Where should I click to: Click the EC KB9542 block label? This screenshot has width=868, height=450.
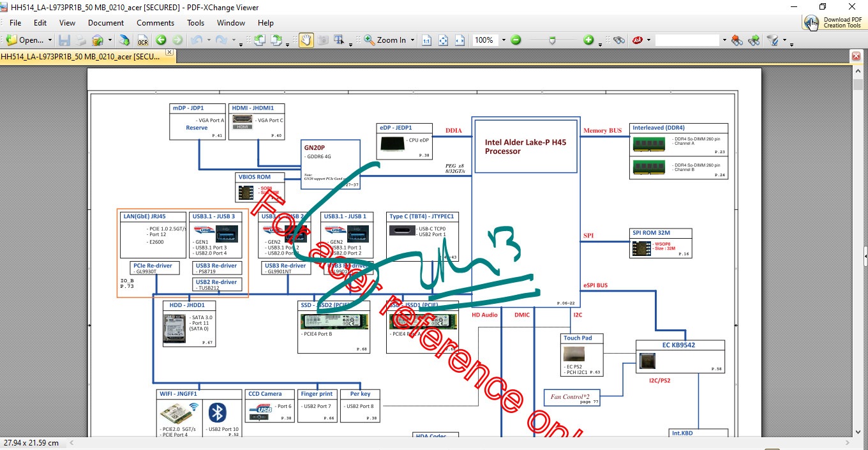click(x=678, y=345)
